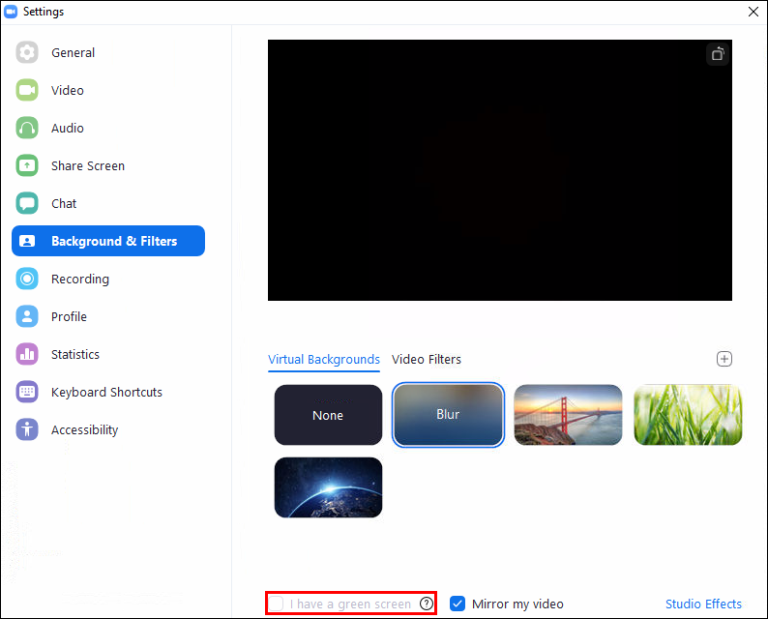The width and height of the screenshot is (768, 619).
Task: Uncheck the Mirror my video checkbox
Action: point(457,603)
